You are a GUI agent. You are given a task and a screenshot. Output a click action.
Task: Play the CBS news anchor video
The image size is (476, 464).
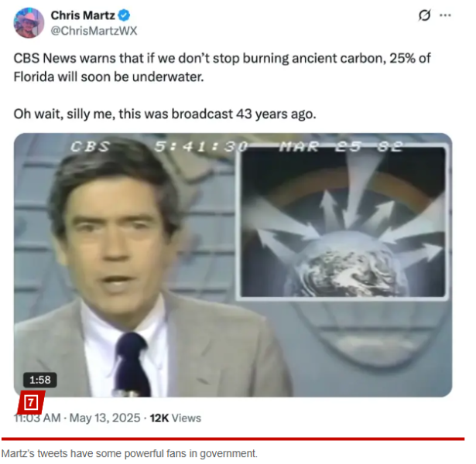coord(233,265)
